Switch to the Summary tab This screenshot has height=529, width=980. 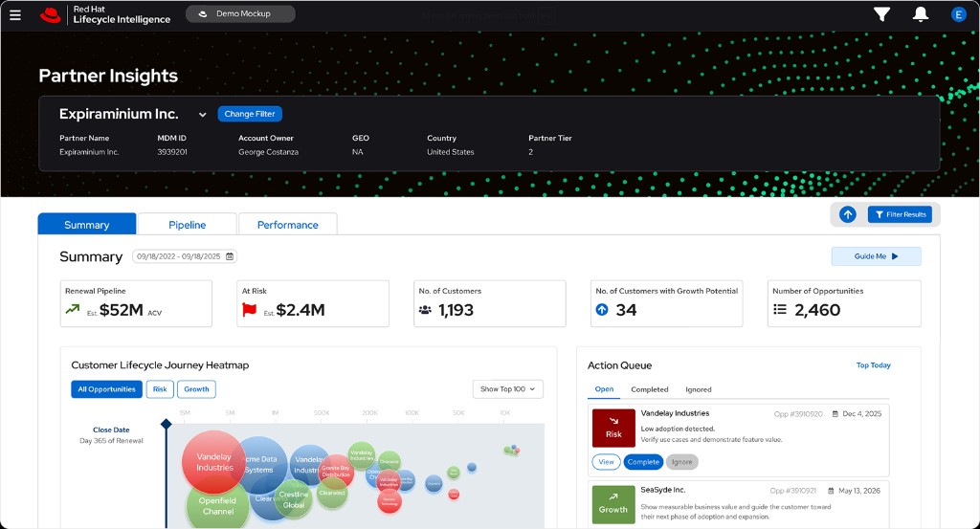point(87,224)
